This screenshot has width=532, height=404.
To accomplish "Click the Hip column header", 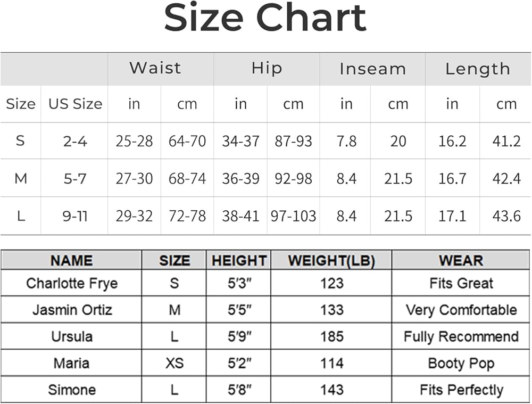I will pos(267,68).
